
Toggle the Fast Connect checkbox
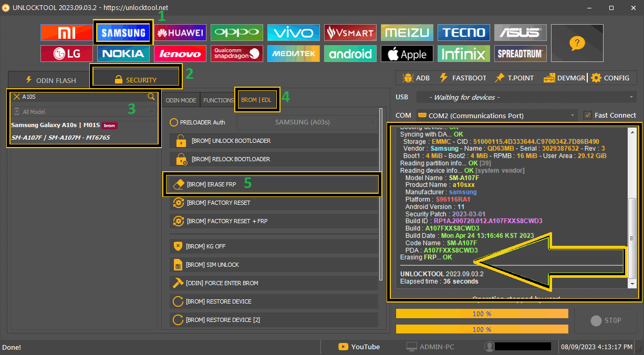click(x=588, y=115)
